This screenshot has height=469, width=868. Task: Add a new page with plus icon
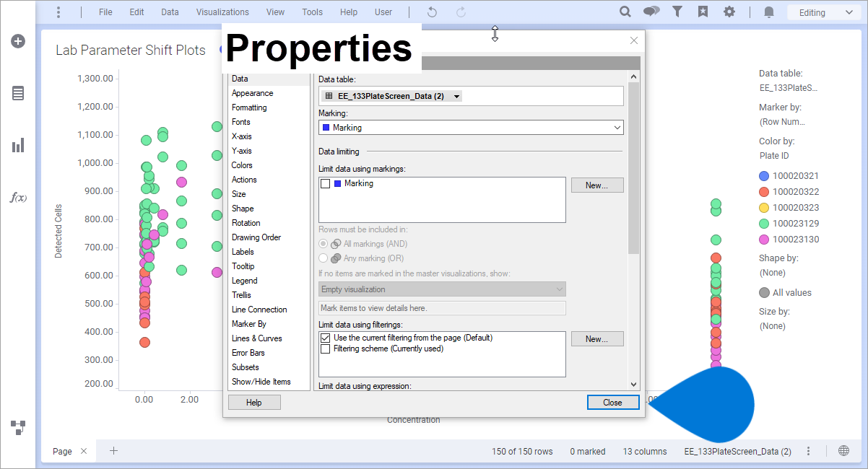[x=113, y=451]
